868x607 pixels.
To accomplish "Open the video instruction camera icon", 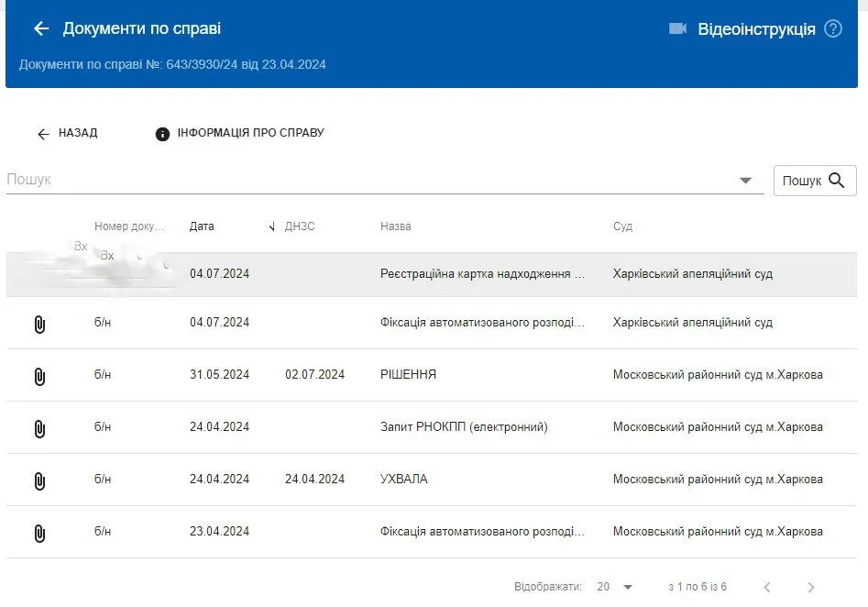I will point(677,29).
